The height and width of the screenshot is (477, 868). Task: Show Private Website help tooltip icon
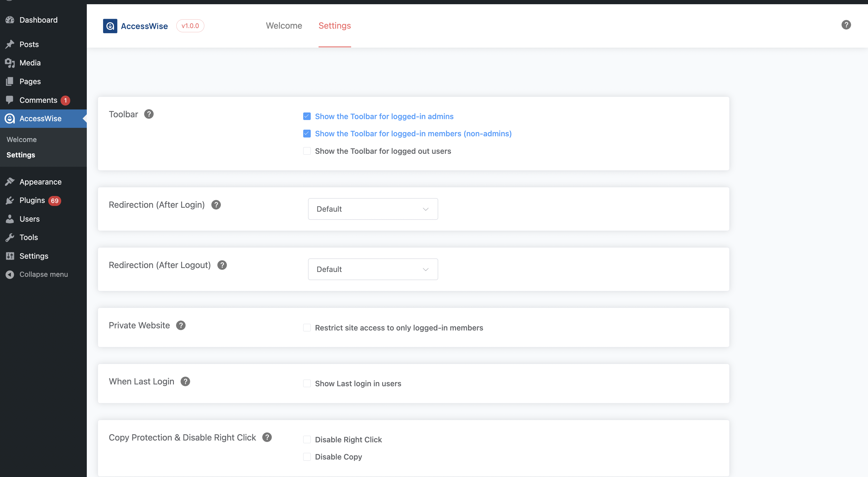pos(181,325)
